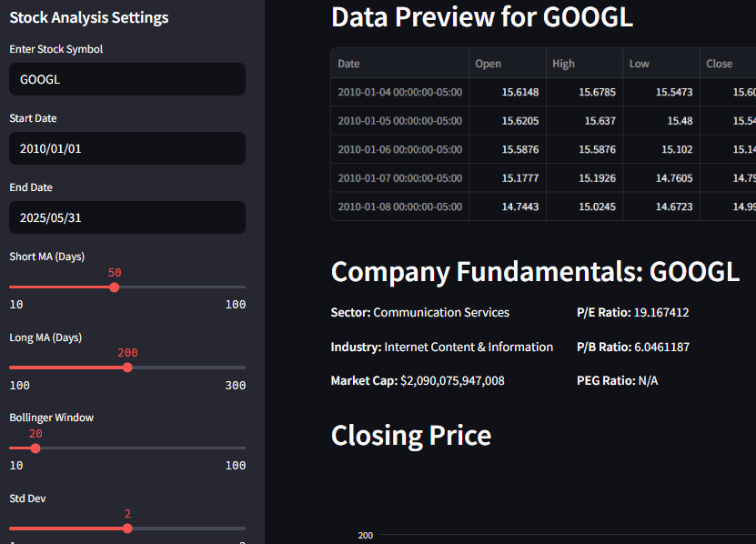The width and height of the screenshot is (756, 544).
Task: Sort table by the Low column header
Action: [660, 64]
